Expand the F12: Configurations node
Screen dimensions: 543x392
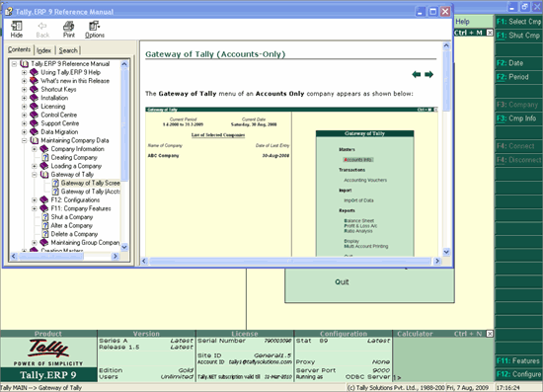pos(35,200)
